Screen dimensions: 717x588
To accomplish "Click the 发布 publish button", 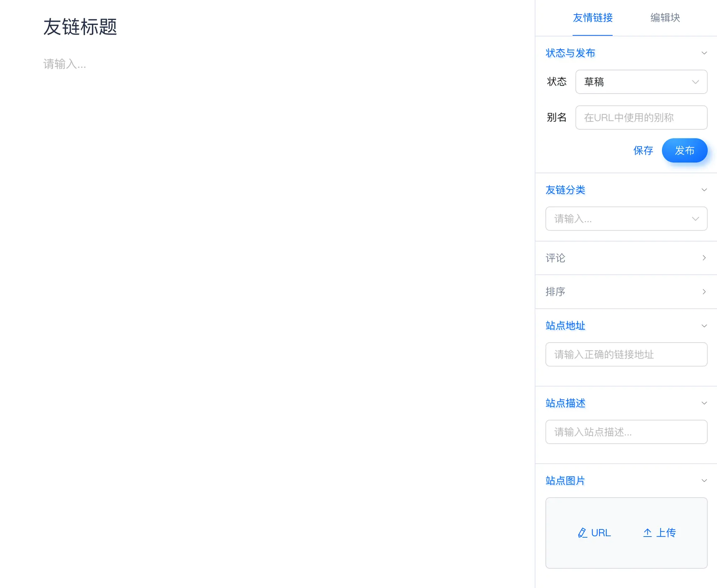I will [684, 150].
